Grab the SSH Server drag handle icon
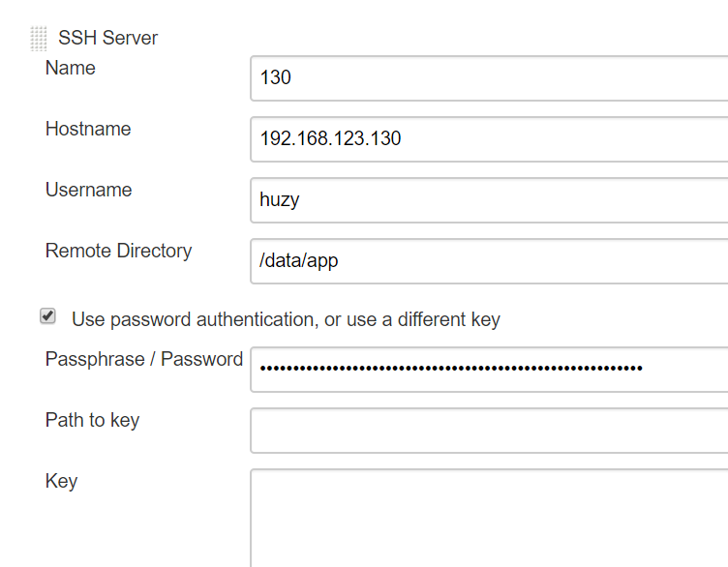The height and width of the screenshot is (567, 728). 39,39
